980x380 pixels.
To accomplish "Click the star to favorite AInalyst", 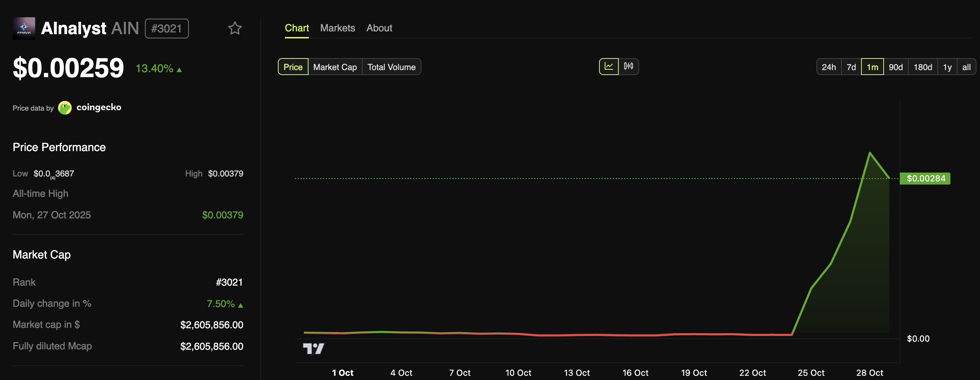I will 235,28.
